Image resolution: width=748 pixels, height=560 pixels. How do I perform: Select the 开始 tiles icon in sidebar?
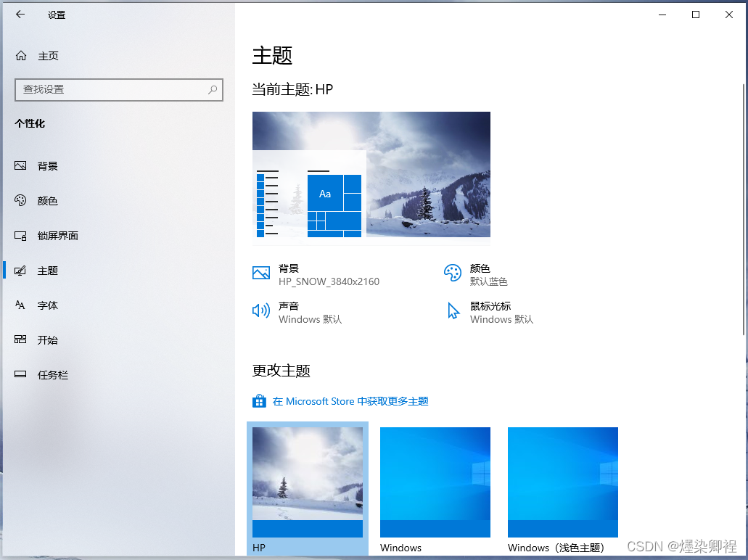(20, 339)
